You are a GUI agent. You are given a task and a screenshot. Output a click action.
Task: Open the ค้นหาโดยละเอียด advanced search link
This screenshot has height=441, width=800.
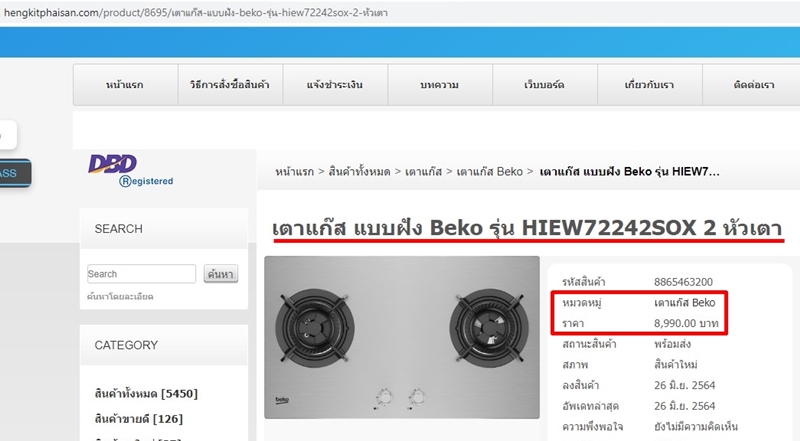point(120,297)
